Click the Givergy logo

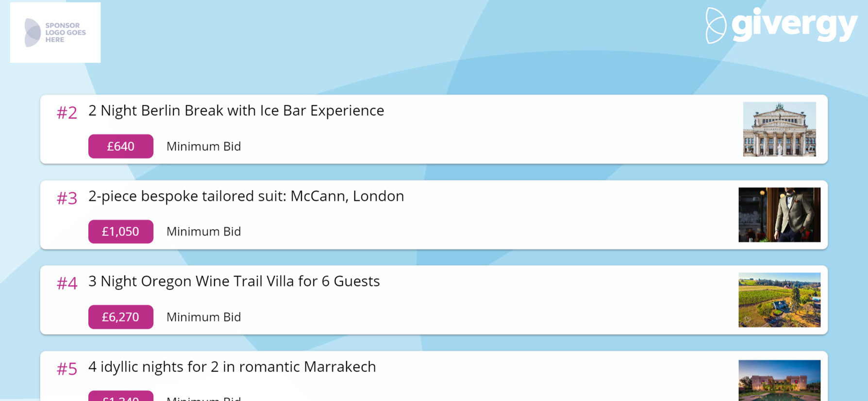pyautogui.click(x=782, y=25)
